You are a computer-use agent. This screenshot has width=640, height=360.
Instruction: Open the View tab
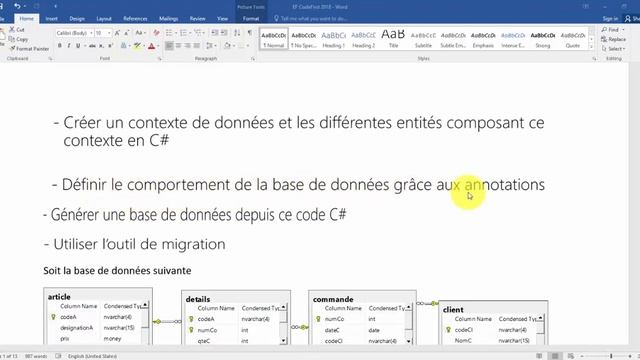coord(222,18)
